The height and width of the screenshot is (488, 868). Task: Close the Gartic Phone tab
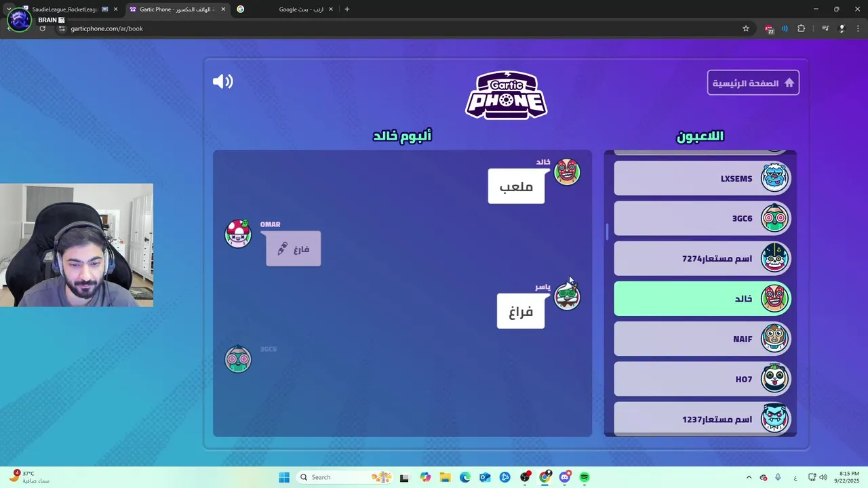pos(223,9)
